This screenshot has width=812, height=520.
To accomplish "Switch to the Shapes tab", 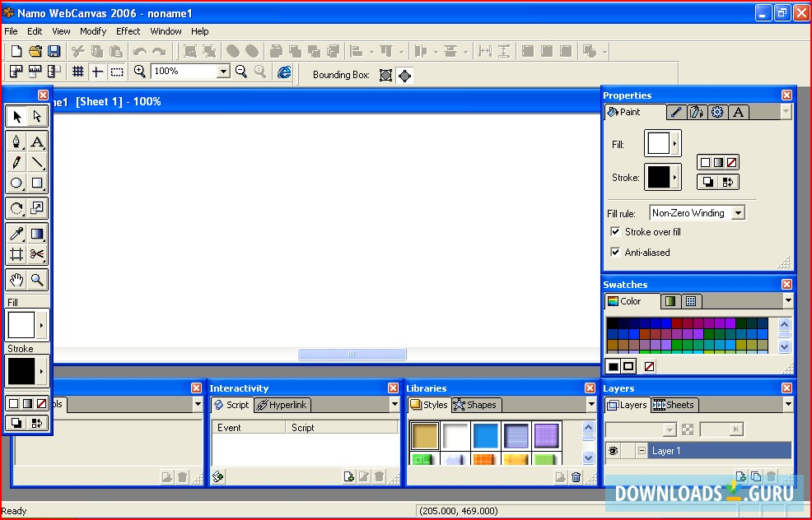I will coord(475,405).
